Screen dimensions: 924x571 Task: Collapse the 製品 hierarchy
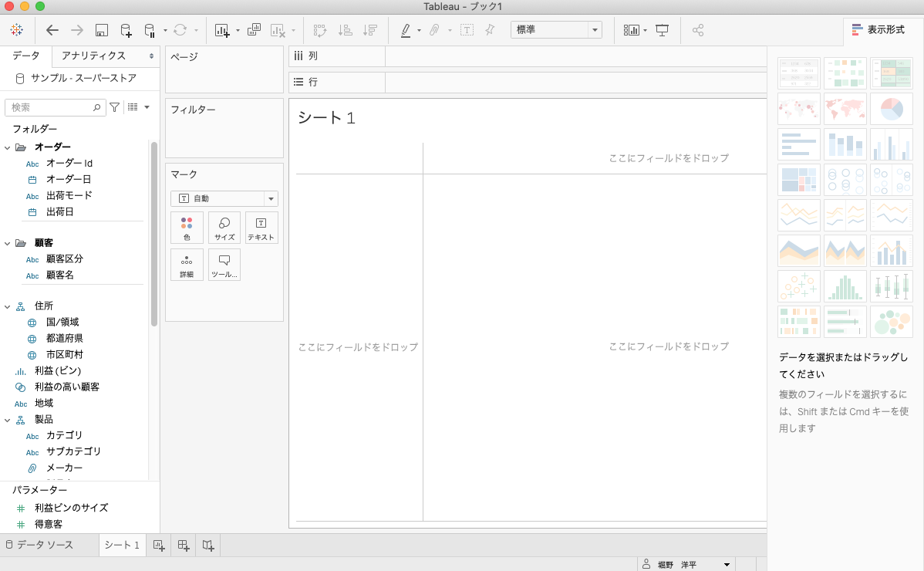coord(8,420)
